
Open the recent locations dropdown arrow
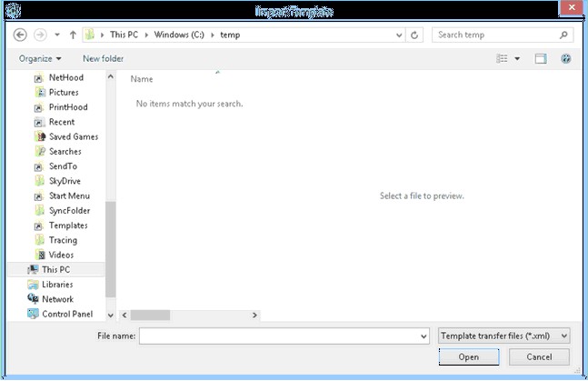pos(57,35)
